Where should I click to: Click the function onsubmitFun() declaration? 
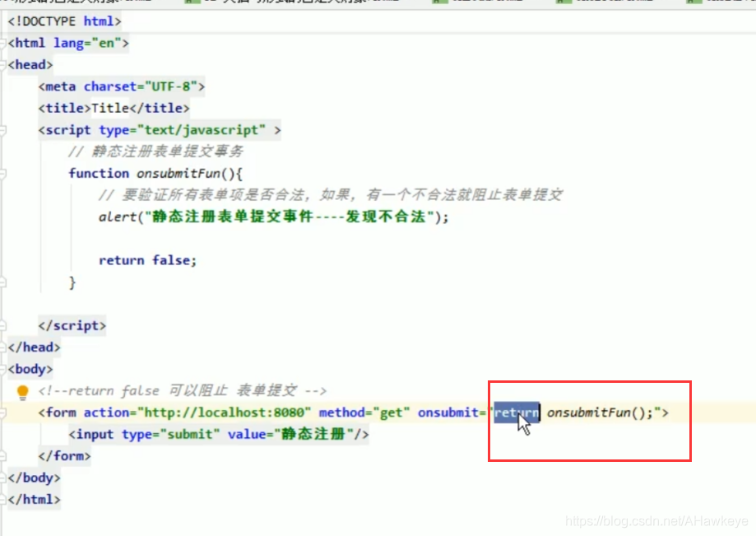coord(155,173)
